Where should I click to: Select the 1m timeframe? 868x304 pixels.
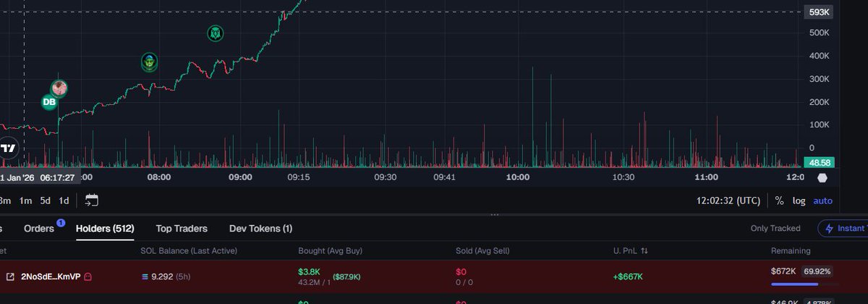pyautogui.click(x=25, y=200)
